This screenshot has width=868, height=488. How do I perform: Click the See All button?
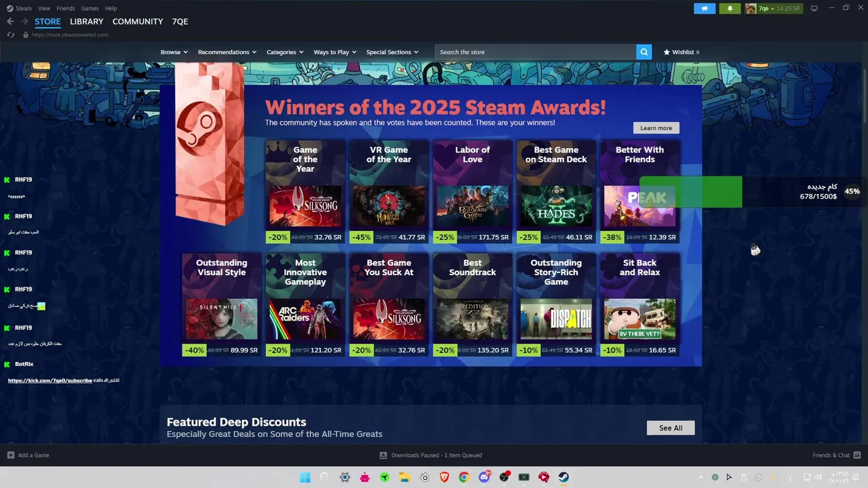pyautogui.click(x=670, y=428)
